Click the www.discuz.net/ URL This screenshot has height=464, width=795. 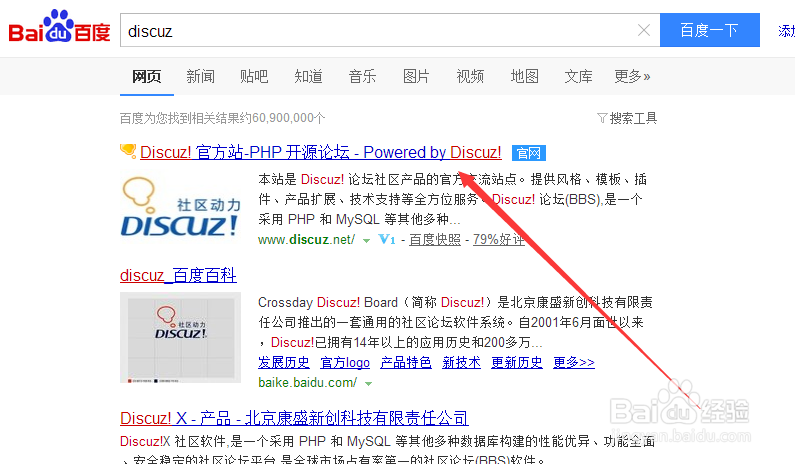[306, 239]
